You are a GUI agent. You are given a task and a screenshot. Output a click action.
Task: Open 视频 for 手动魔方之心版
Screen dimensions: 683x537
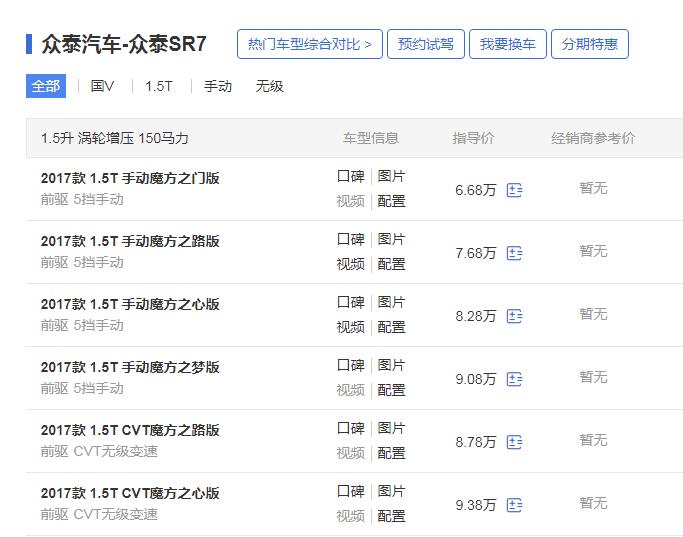[351, 327]
